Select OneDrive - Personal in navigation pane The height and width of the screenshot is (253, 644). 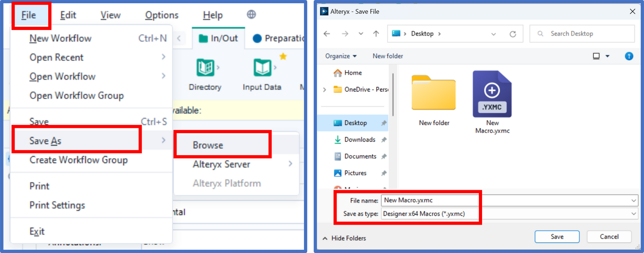361,89
